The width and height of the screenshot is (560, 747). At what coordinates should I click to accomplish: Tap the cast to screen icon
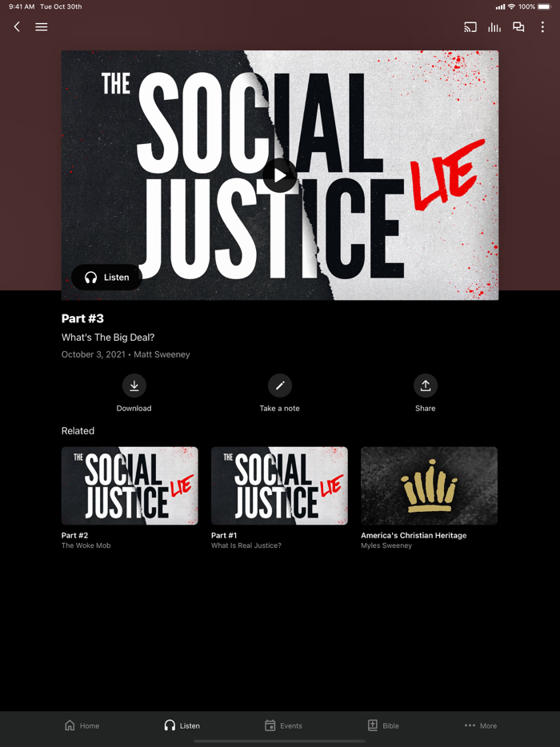tap(470, 27)
